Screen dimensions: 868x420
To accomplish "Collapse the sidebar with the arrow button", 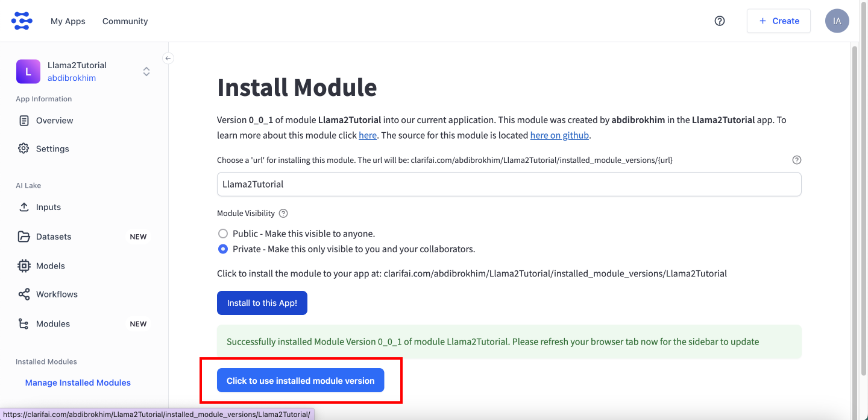I will coord(168,58).
